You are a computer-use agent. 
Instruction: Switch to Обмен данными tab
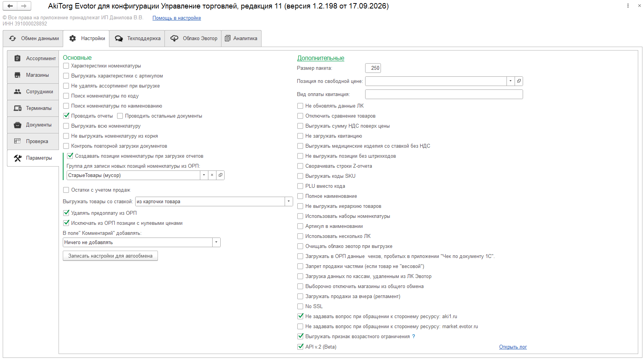[33, 39]
